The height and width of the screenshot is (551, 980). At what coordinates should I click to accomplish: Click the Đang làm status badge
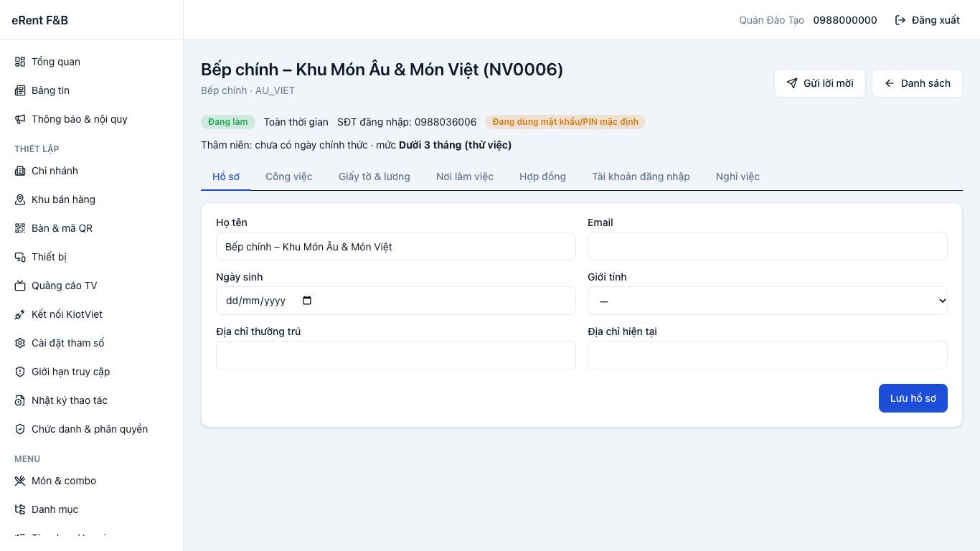[228, 122]
